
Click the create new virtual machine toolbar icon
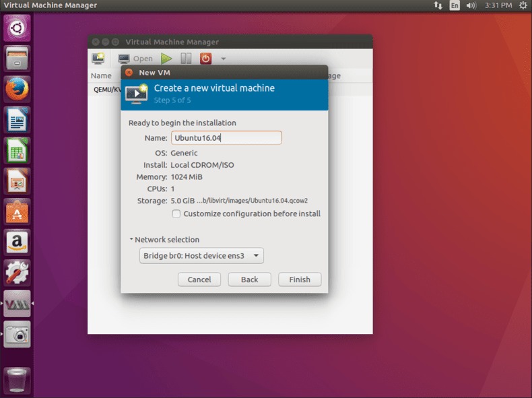98,59
